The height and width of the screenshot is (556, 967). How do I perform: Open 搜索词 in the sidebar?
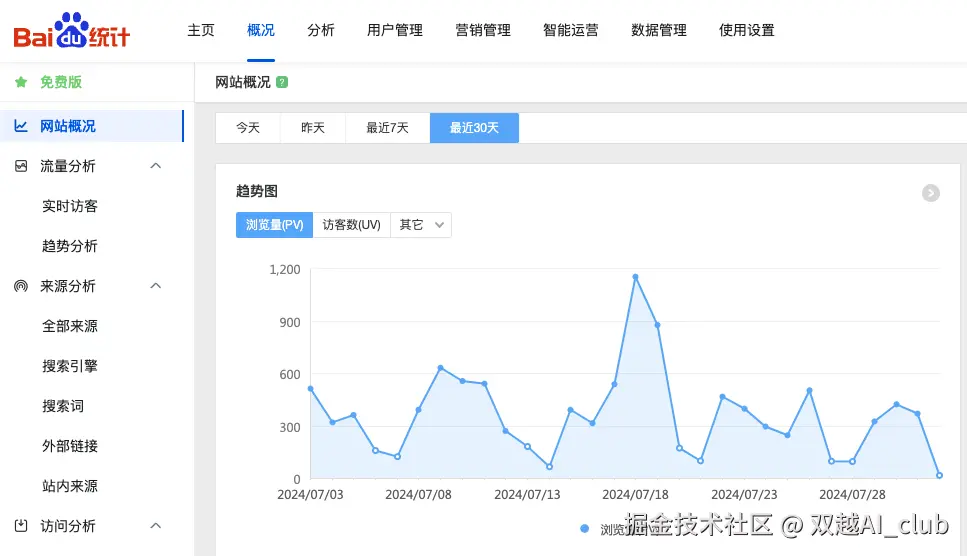point(63,406)
